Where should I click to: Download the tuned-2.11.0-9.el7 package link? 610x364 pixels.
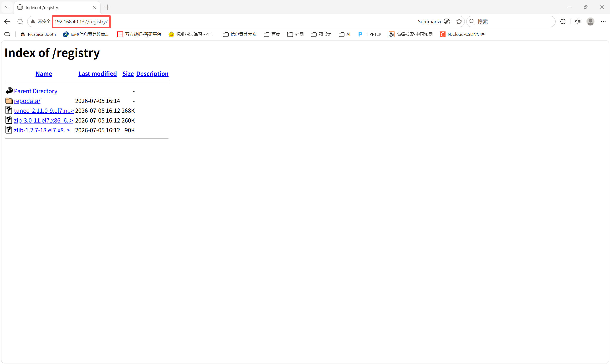tap(44, 111)
